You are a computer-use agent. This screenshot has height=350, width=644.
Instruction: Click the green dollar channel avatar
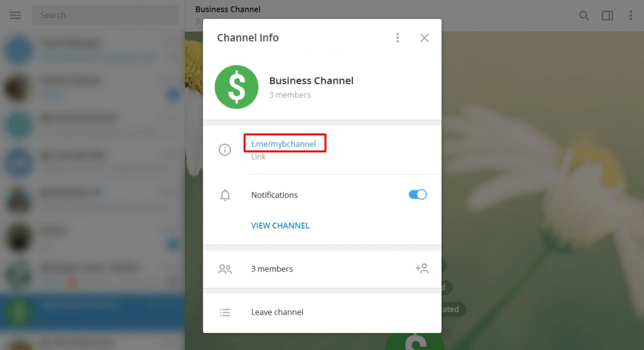coord(236,87)
